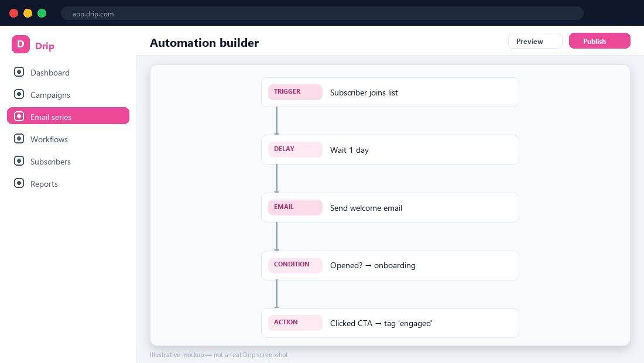
Task: Select the DELAY badge
Action: click(x=295, y=149)
